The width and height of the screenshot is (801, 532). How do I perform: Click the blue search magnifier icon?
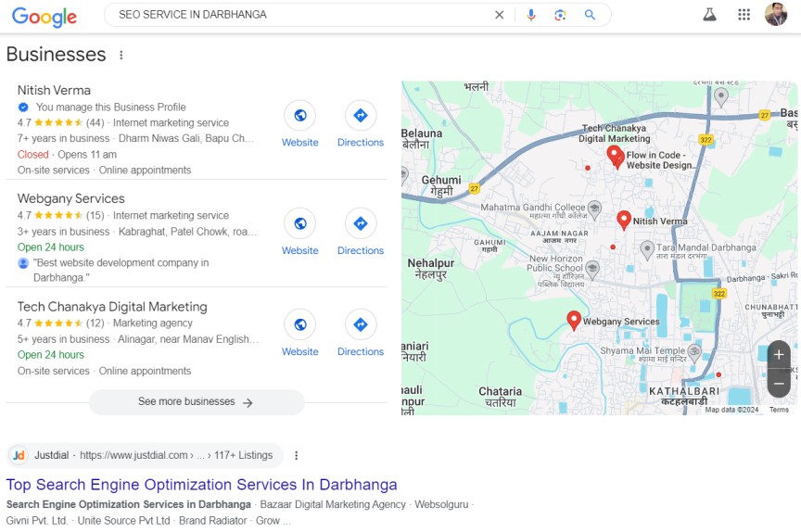[x=590, y=15]
